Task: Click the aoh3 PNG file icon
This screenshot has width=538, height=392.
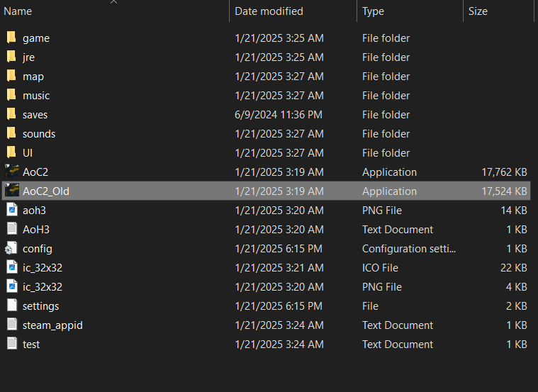Action: (x=11, y=210)
